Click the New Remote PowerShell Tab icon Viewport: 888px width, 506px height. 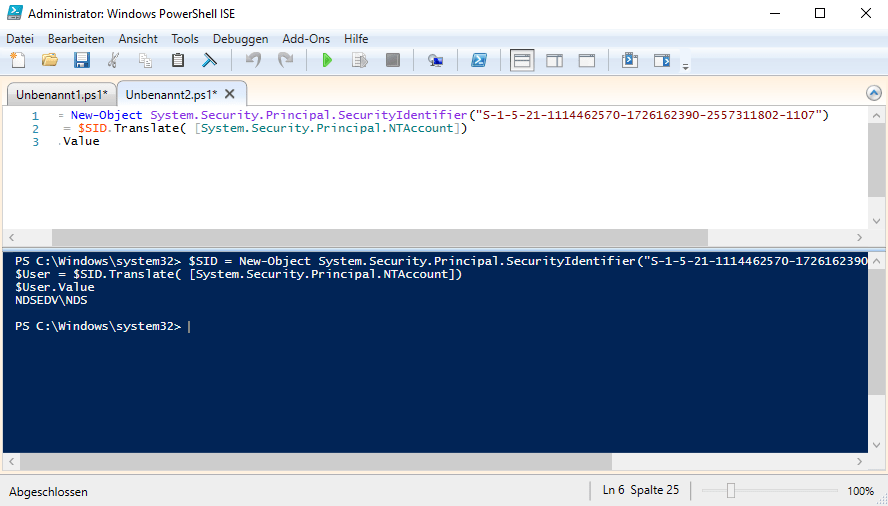pos(435,60)
